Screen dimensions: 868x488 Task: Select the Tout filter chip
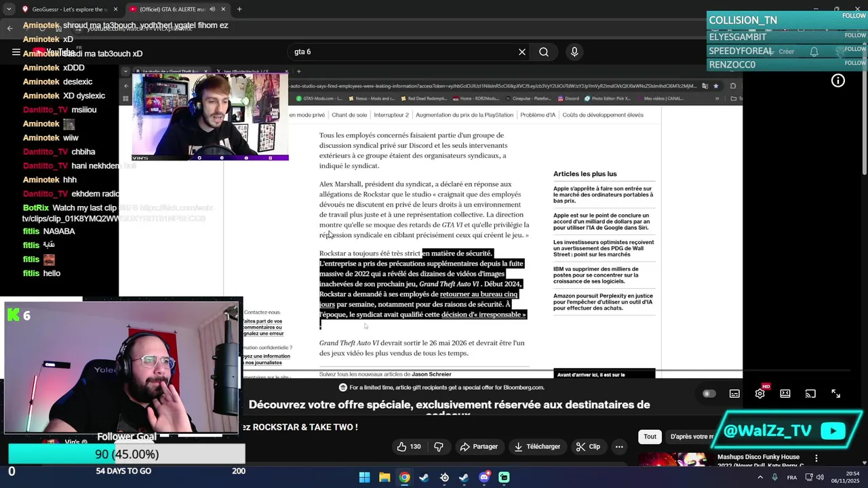coord(650,436)
